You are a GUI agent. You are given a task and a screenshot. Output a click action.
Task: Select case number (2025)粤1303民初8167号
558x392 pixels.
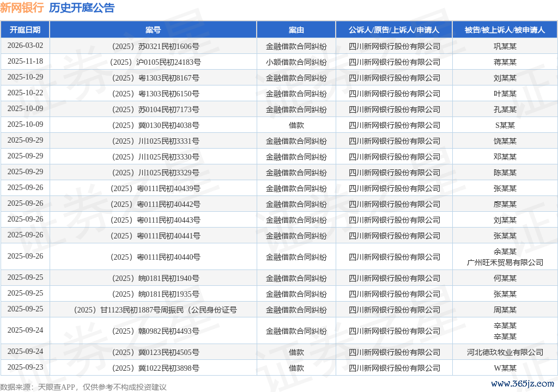pos(155,78)
